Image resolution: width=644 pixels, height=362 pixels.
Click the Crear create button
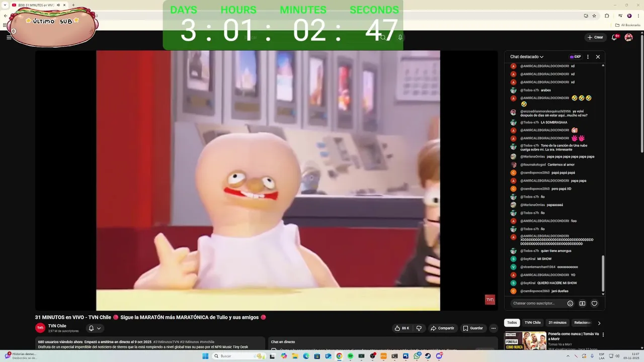point(595,37)
